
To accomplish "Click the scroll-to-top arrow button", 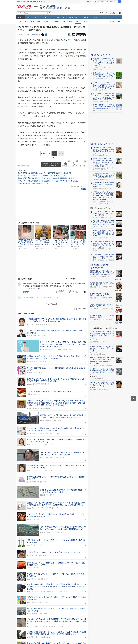I will [133, 398].
